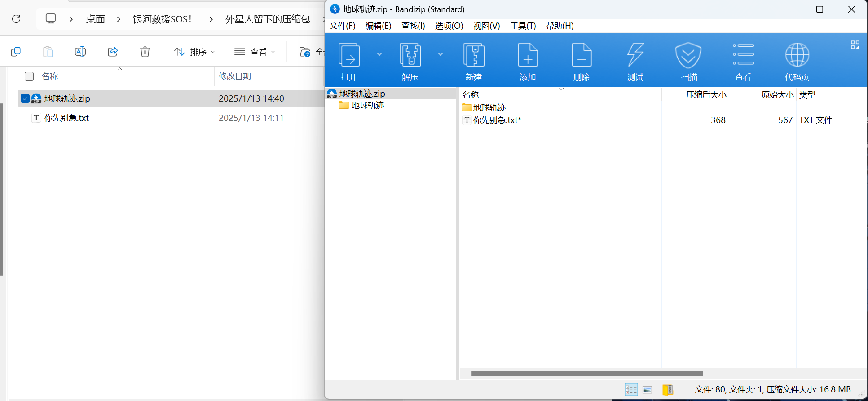The image size is (868, 401).
Task: Uncheck the 地球轨迹.zip checkbox in Explorer
Action: (x=25, y=98)
